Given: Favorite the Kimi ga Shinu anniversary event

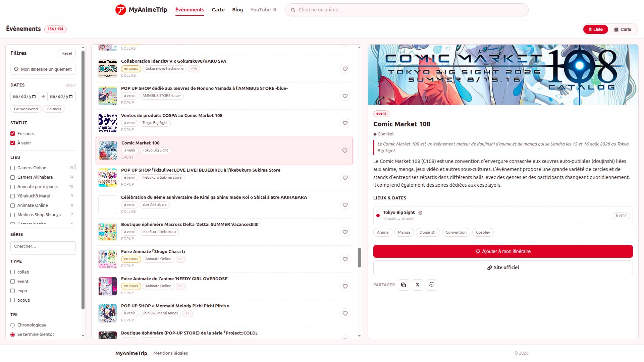Looking at the screenshot, I should tap(345, 205).
